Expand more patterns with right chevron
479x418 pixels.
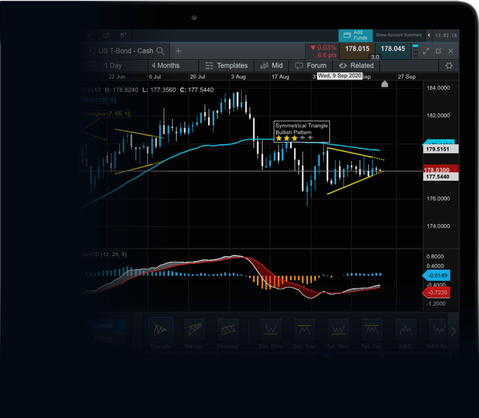coord(453,332)
